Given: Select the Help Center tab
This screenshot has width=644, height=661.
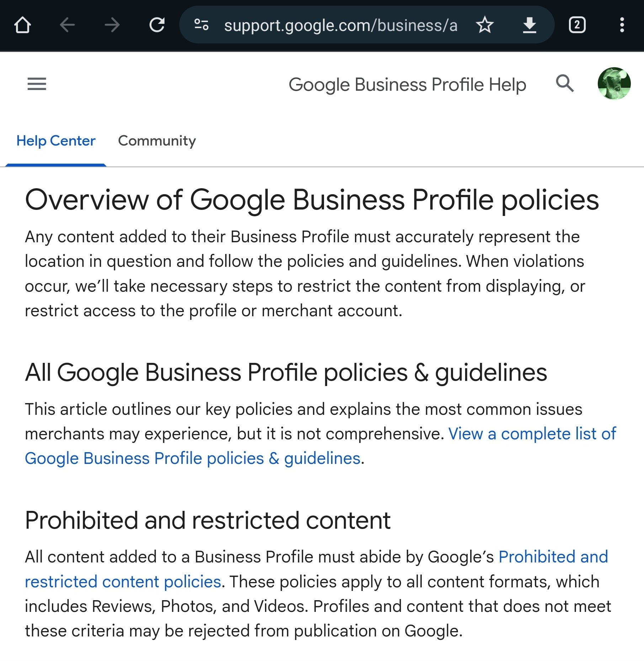Looking at the screenshot, I should tap(56, 141).
